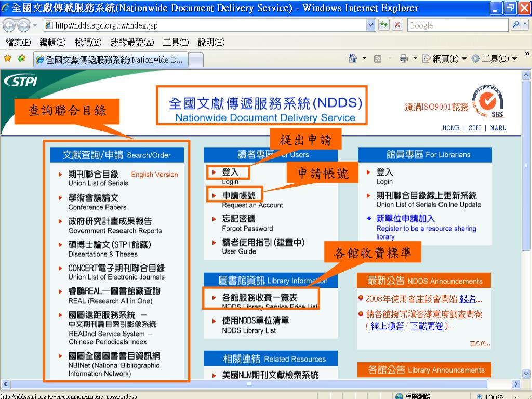Click the magnifier Search icon
This screenshot has width=532, height=399.
coord(516,25)
